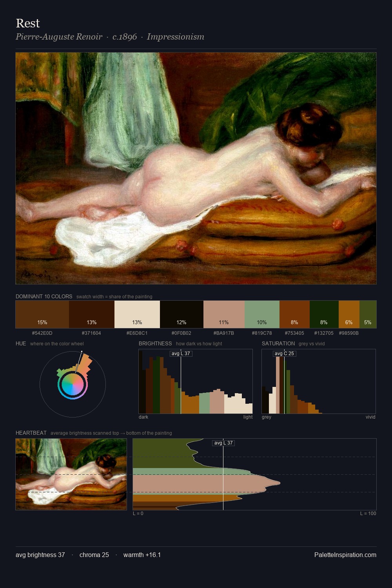The height and width of the screenshot is (588, 392).
Task: Click the HEARTBEAT section heading
Action: click(x=31, y=433)
